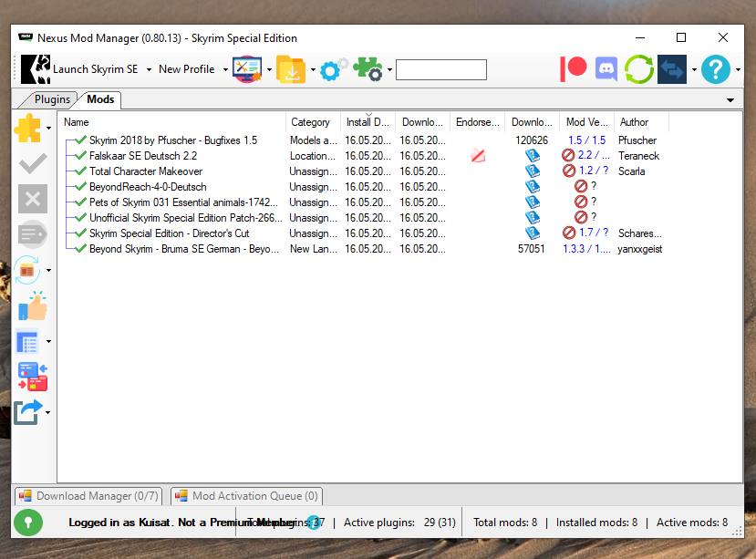Click the yellow download folder toolbar icon

(291, 69)
